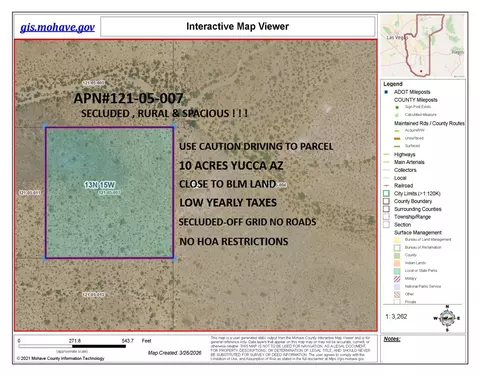Click the Local road legend label

tap(400, 178)
